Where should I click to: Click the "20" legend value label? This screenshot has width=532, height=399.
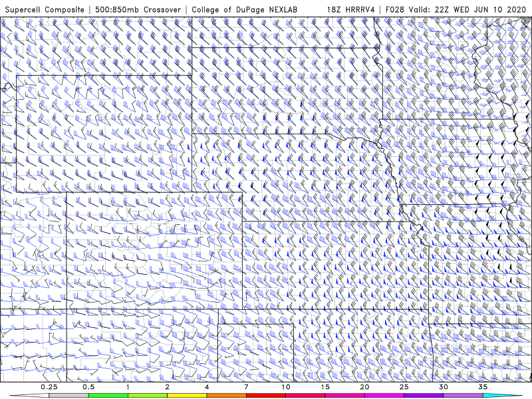pos(364,387)
